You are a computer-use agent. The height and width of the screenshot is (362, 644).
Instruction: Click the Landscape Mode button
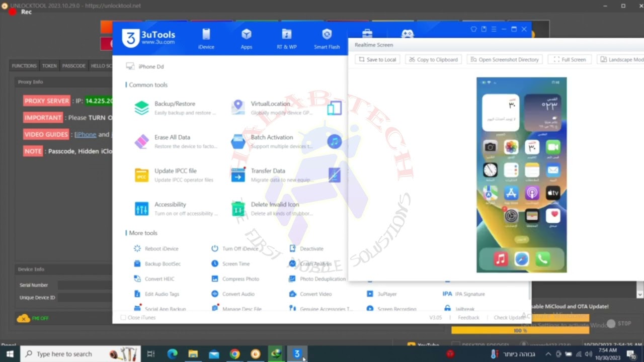click(621, 59)
